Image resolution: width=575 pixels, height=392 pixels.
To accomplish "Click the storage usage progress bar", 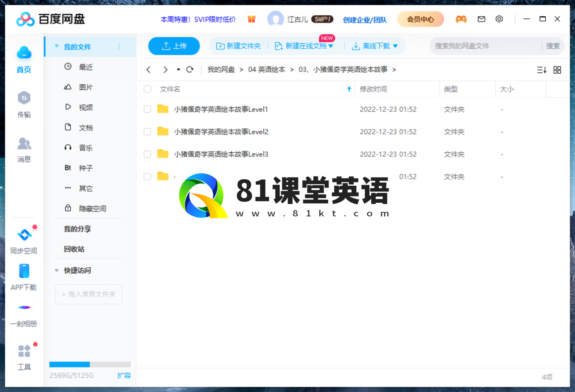I will coord(90,364).
